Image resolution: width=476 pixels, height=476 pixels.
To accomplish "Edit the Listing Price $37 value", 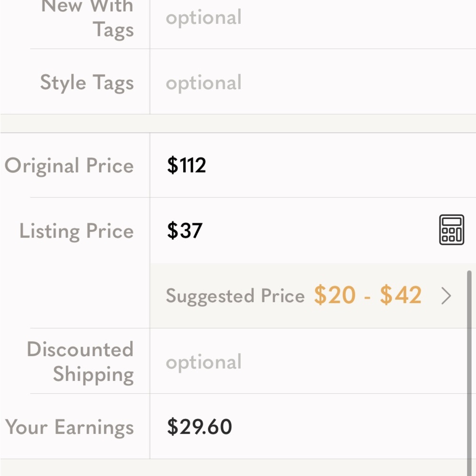I will pos(185,231).
